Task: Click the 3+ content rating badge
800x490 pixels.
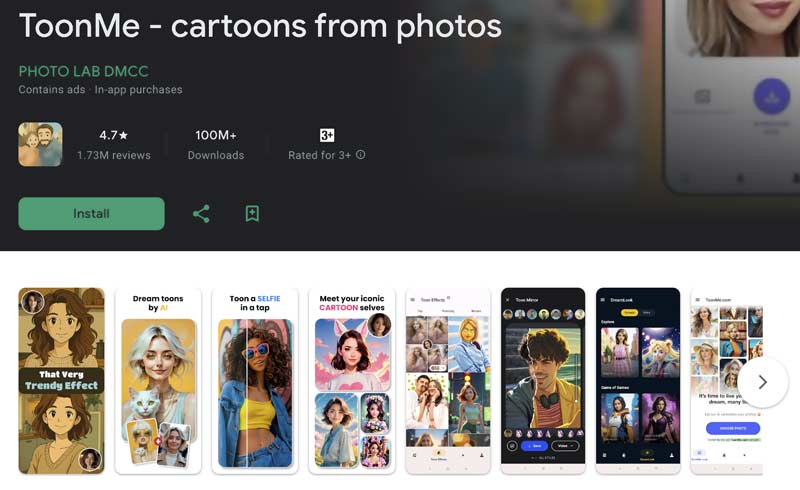Action: (327, 135)
